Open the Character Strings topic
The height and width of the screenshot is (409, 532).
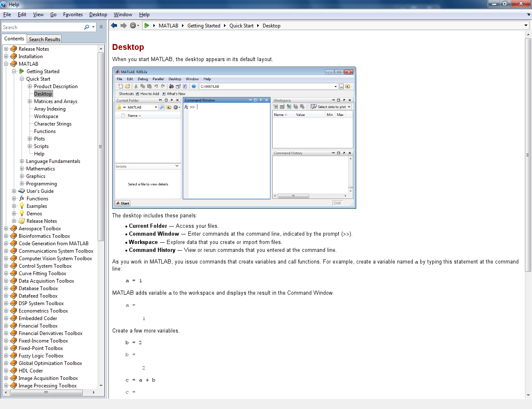point(53,124)
